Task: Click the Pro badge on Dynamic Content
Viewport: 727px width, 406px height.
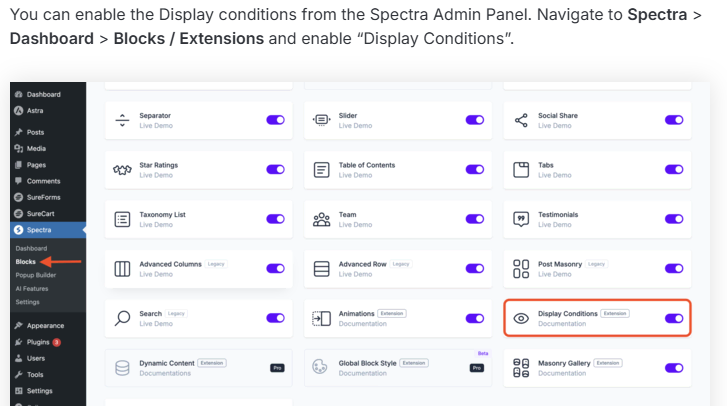Action: coord(277,368)
